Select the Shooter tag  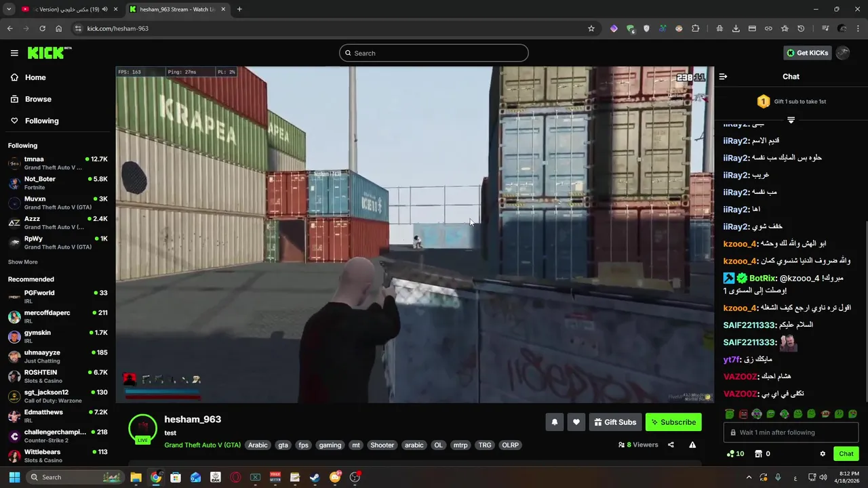382,445
